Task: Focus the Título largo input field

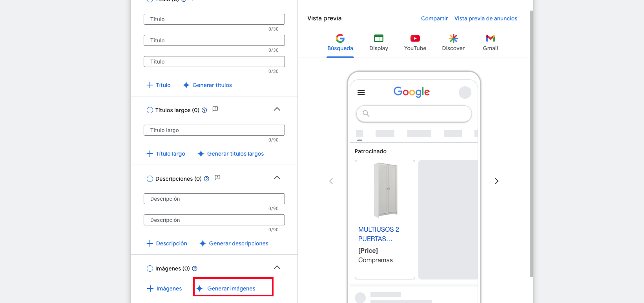Action: (x=214, y=130)
